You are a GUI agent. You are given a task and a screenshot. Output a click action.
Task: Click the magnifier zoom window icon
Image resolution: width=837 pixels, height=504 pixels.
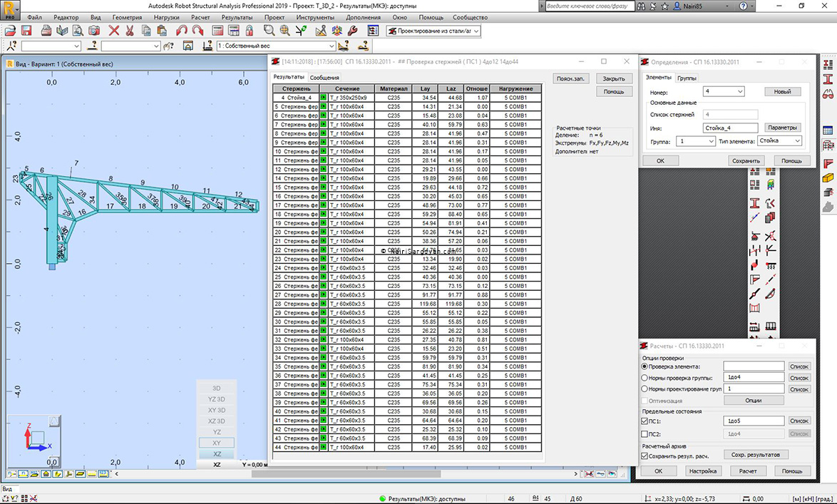[x=269, y=31]
